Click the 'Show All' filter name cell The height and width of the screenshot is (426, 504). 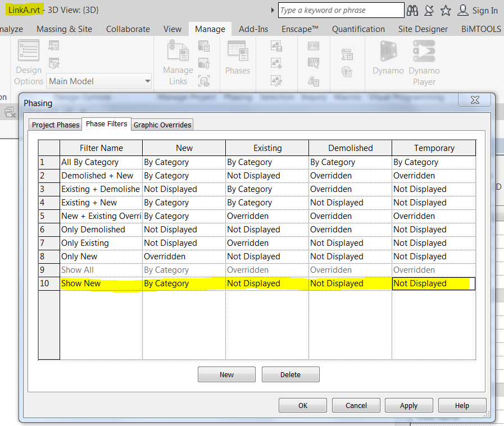point(101,270)
